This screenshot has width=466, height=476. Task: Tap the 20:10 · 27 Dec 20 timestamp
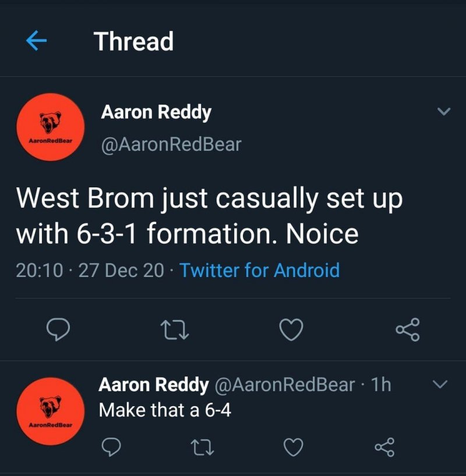89,270
